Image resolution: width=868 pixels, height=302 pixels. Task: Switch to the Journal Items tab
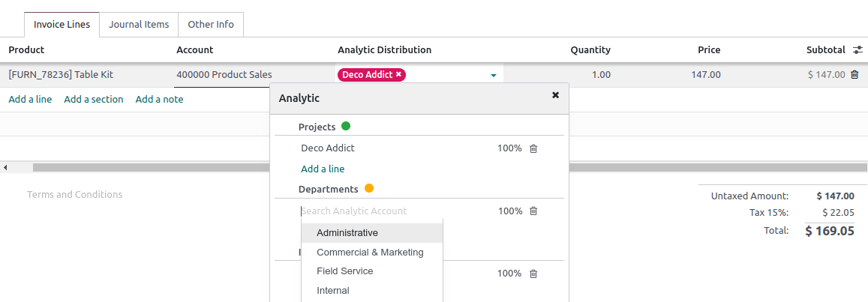[139, 25]
